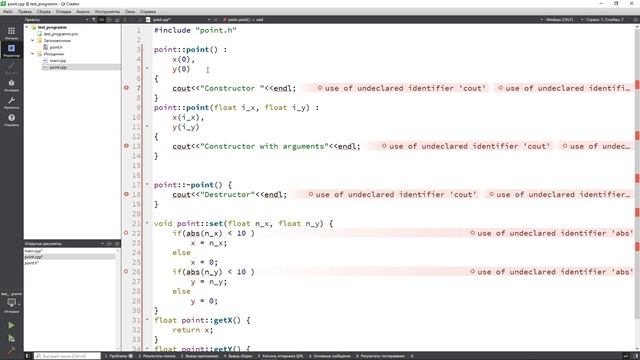Screen dimensions: 640x360
Task: Open Help mode question-mark icon
Action: pyautogui.click(x=11, y=118)
